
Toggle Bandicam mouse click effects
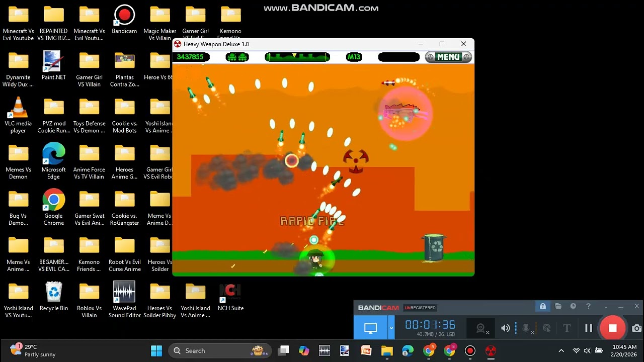click(547, 328)
